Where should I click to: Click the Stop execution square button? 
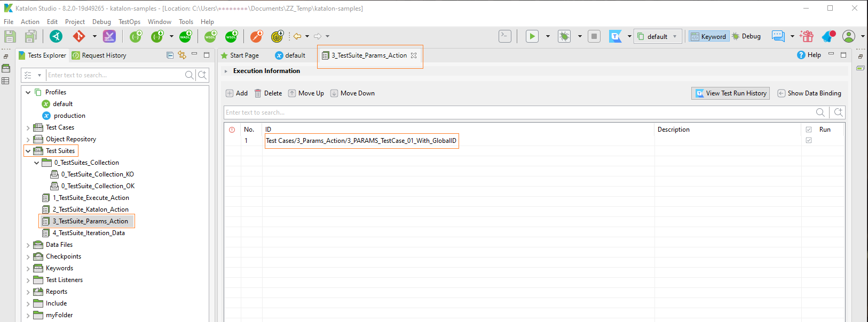(594, 36)
